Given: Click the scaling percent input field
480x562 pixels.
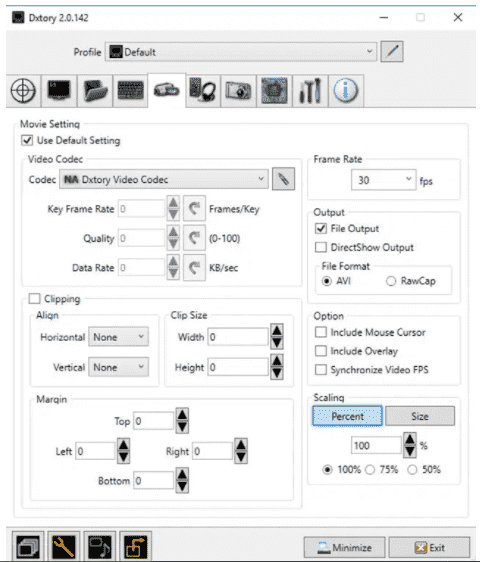Looking at the screenshot, I should click(376, 446).
